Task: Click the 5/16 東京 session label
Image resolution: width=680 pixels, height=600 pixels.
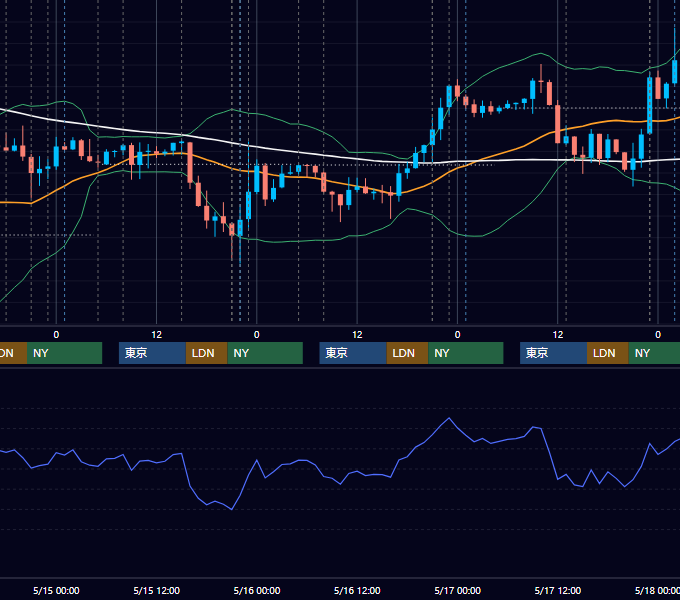Action: 337,353
